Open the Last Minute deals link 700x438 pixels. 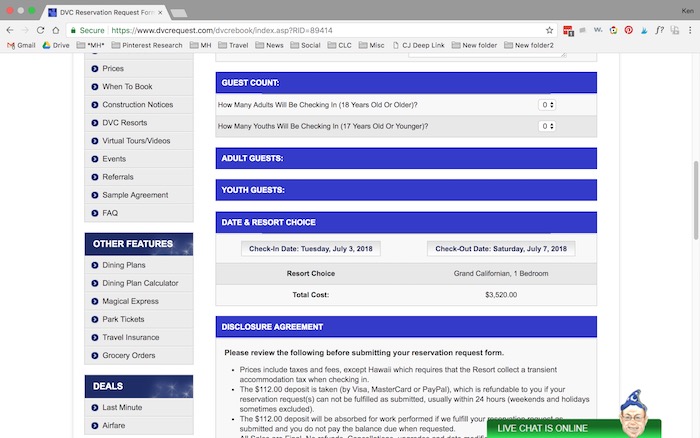click(122, 407)
